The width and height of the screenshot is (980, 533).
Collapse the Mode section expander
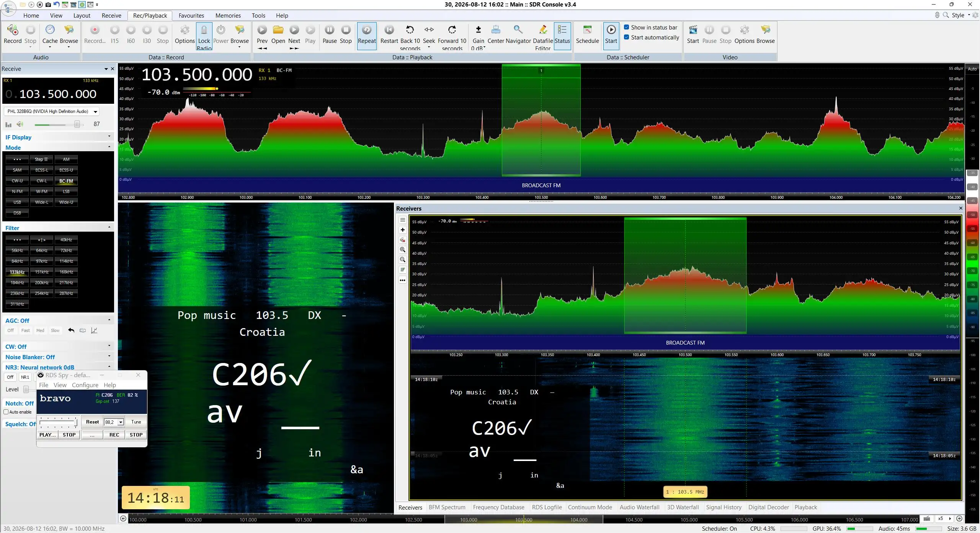click(109, 147)
